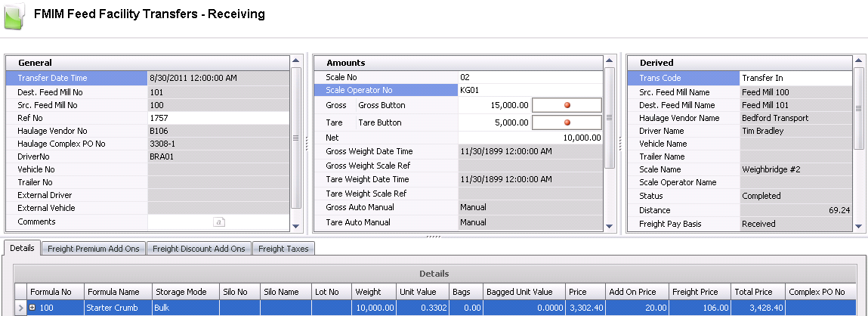Click the Transfer Date Time value
The width and height of the screenshot is (868, 316).
click(x=218, y=77)
